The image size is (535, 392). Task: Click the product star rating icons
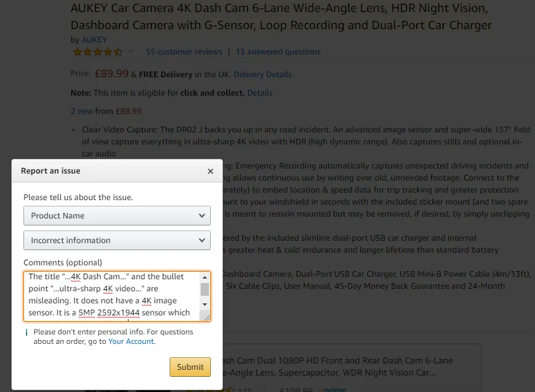coord(97,52)
